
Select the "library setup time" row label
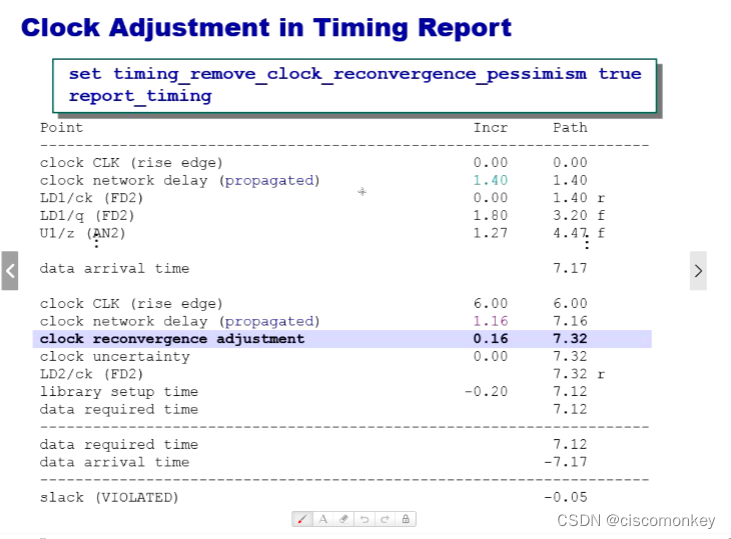tap(119, 392)
